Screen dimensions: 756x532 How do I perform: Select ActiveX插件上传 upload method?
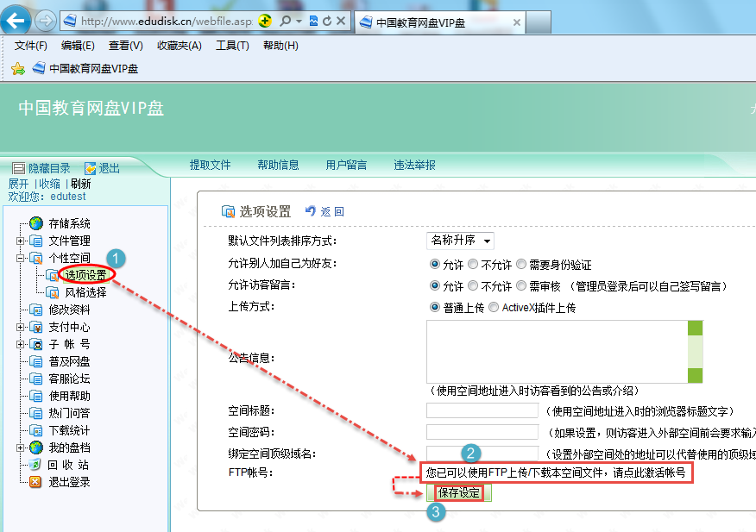tap(494, 307)
